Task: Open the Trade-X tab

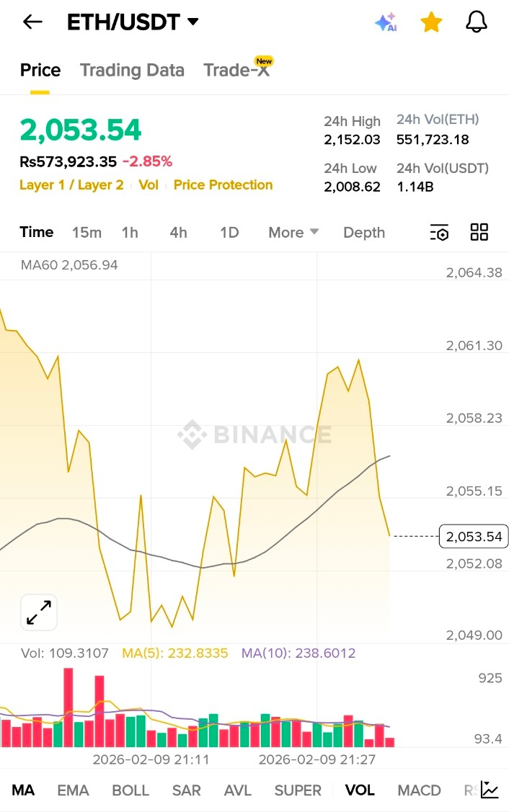Action: tap(236, 70)
